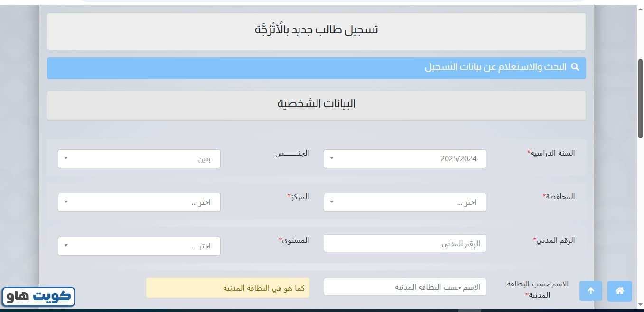This screenshot has width=644, height=312.
Task: Click the academic year (السنة الدراسية) label
Action: pyautogui.click(x=551, y=153)
